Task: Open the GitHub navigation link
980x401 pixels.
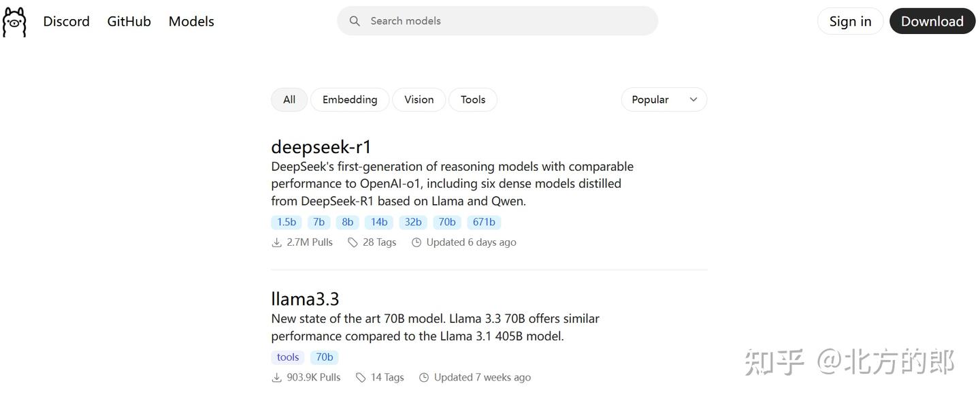Action: click(x=129, y=21)
